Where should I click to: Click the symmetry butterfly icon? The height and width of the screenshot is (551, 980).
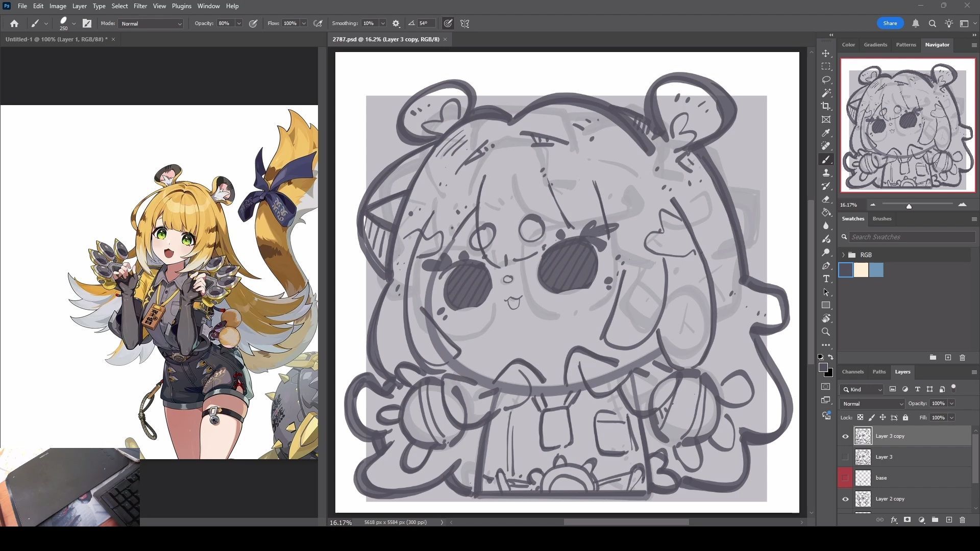click(x=464, y=23)
